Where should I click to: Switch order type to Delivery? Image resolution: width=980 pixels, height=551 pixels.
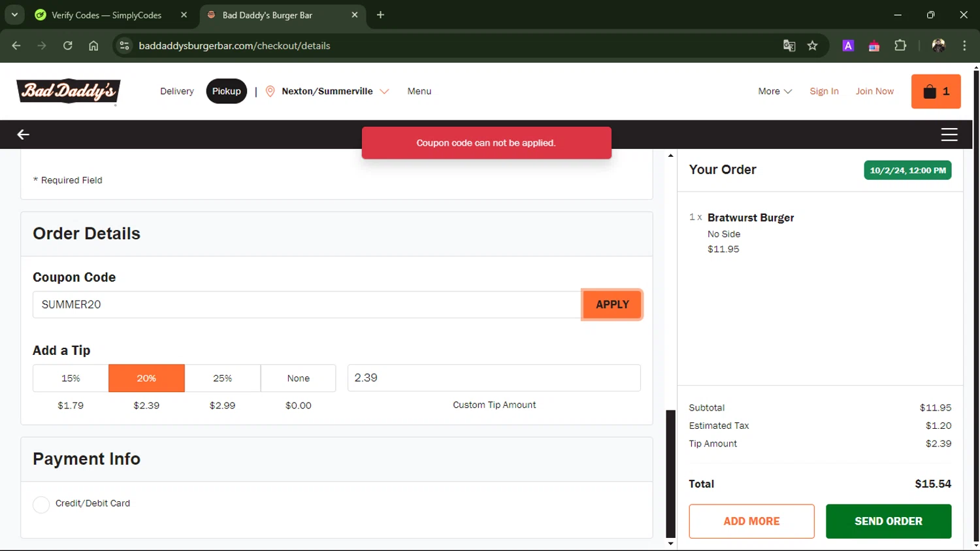tap(177, 92)
